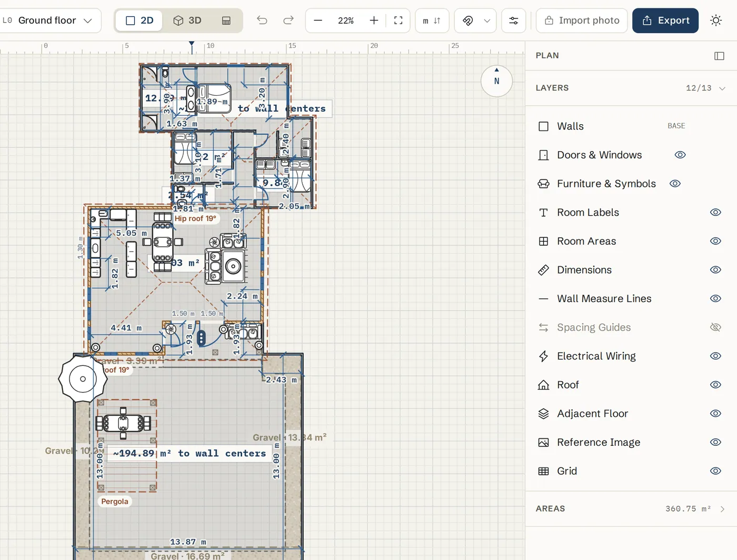The image size is (737, 560).
Task: Hide the Doors & Windows layer
Action: pos(680,155)
